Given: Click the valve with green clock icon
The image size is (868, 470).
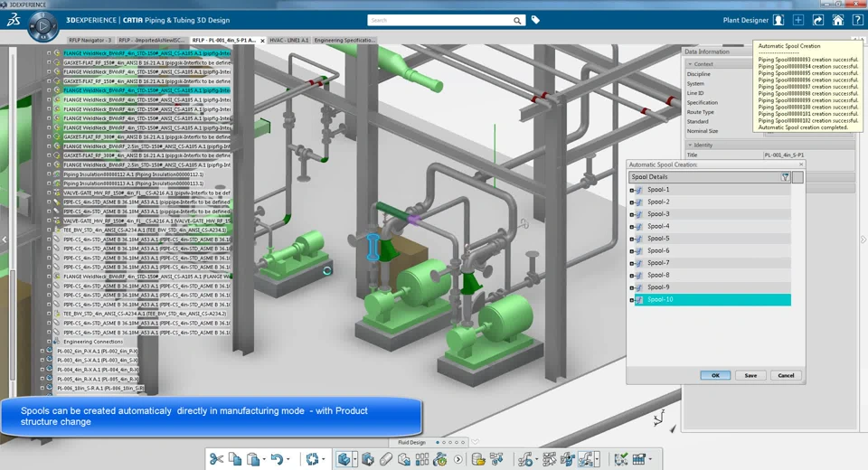Looking at the screenshot, I should tap(440, 459).
